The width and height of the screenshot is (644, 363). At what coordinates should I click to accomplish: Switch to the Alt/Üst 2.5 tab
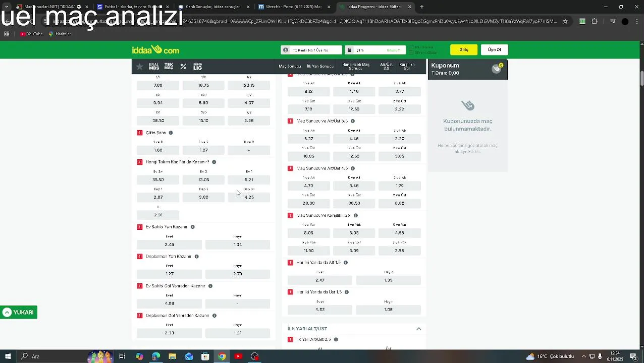(387, 67)
